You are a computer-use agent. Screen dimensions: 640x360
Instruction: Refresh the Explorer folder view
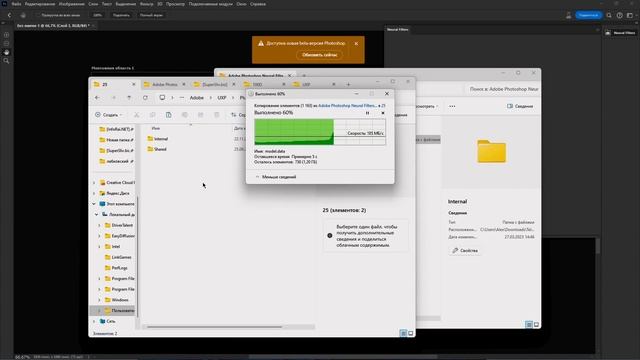click(145, 98)
